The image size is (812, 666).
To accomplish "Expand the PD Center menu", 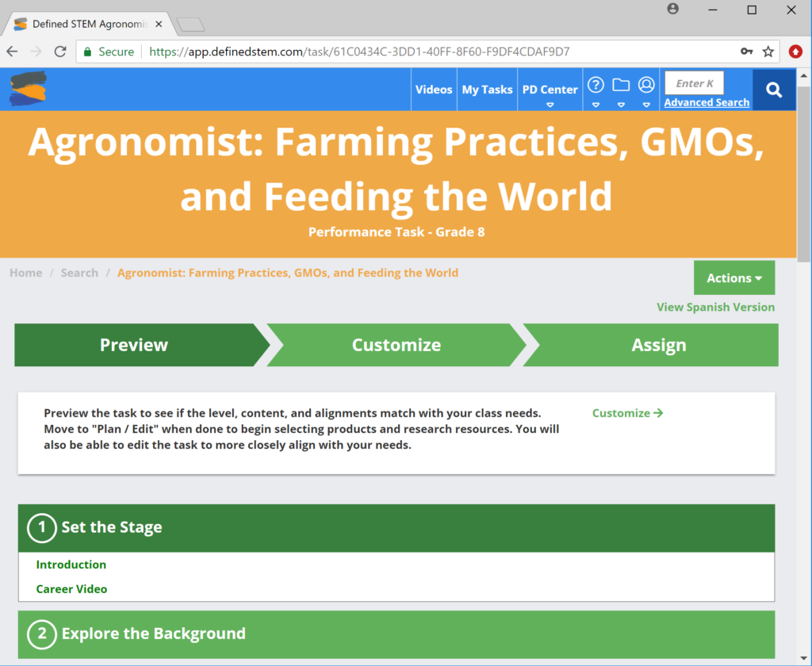I will point(550,90).
